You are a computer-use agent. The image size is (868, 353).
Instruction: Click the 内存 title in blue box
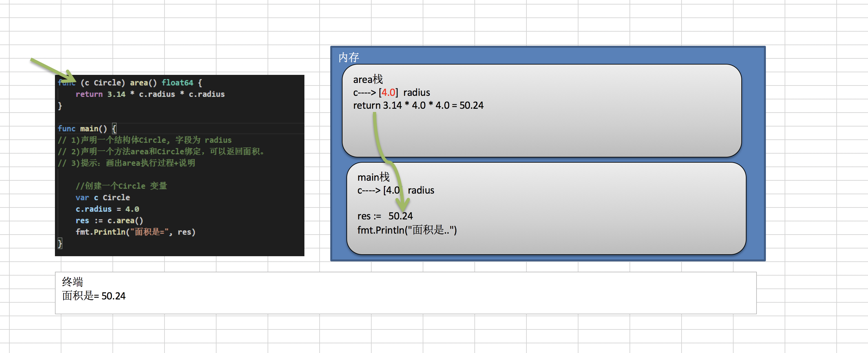pyautogui.click(x=348, y=57)
